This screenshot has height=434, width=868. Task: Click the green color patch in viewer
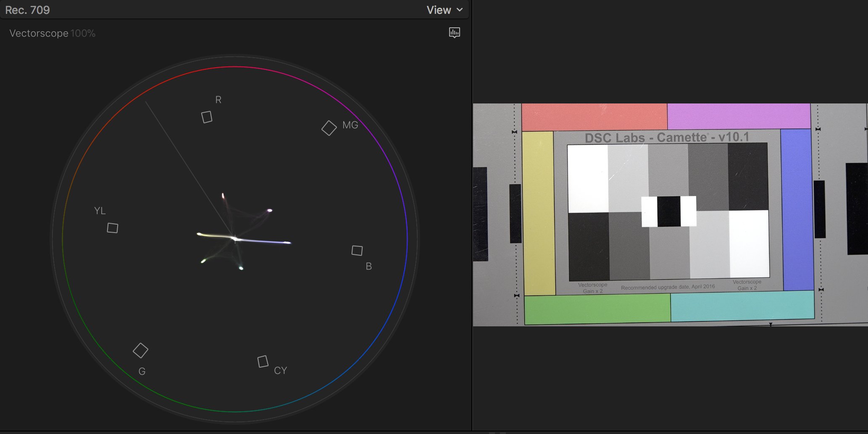pyautogui.click(x=597, y=309)
